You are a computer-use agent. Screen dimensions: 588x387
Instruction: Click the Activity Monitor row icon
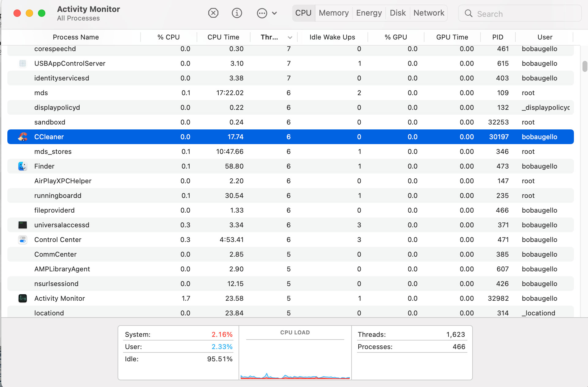23,298
